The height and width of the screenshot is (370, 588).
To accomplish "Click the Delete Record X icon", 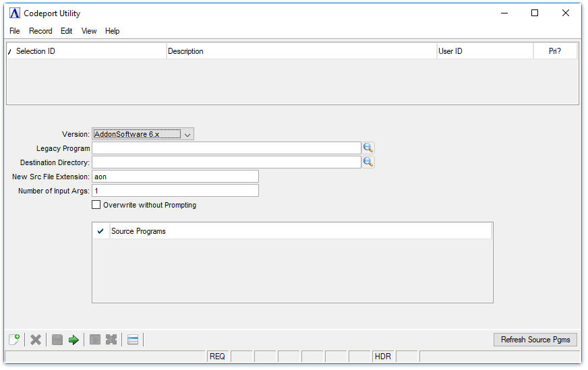I will (x=36, y=340).
